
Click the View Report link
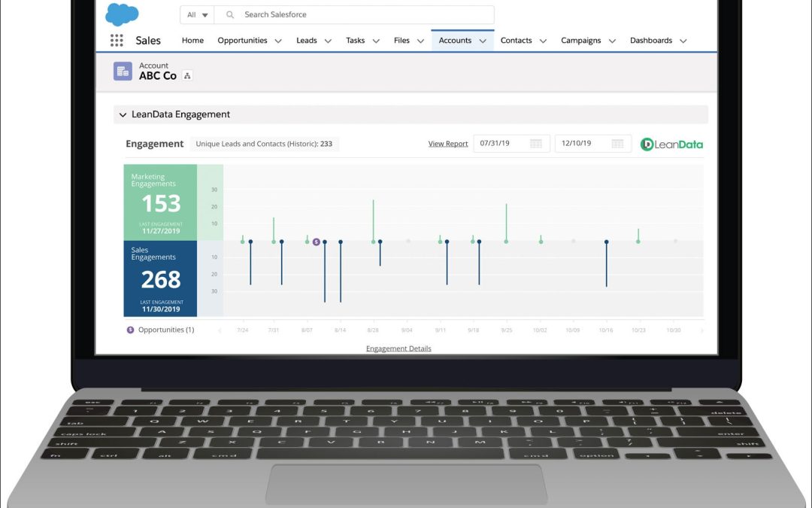(448, 144)
